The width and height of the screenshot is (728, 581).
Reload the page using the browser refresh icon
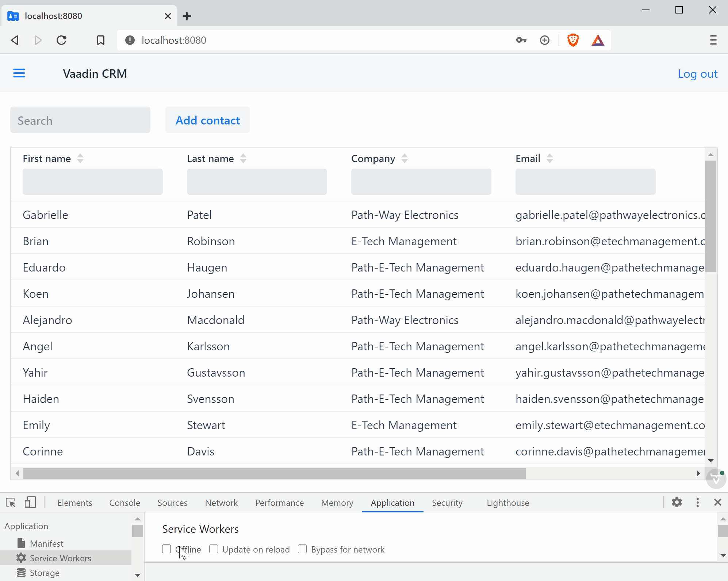61,40
